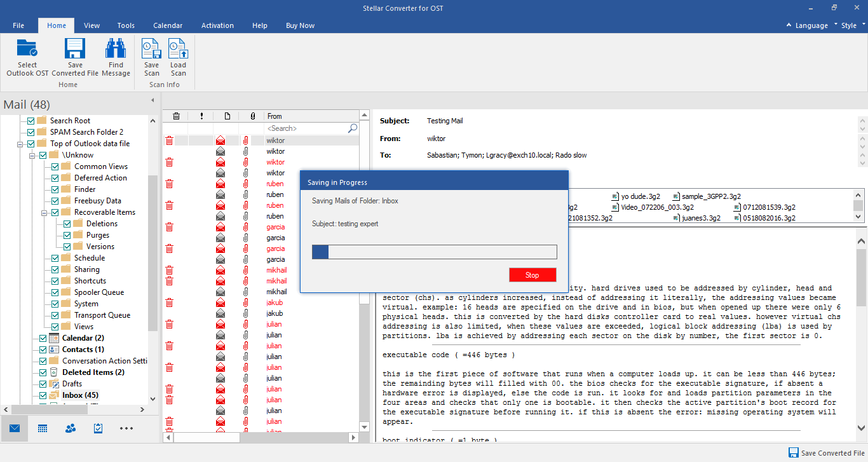Click the deleted column trash header icon
Viewport: 868px width, 462px height.
[x=176, y=116]
